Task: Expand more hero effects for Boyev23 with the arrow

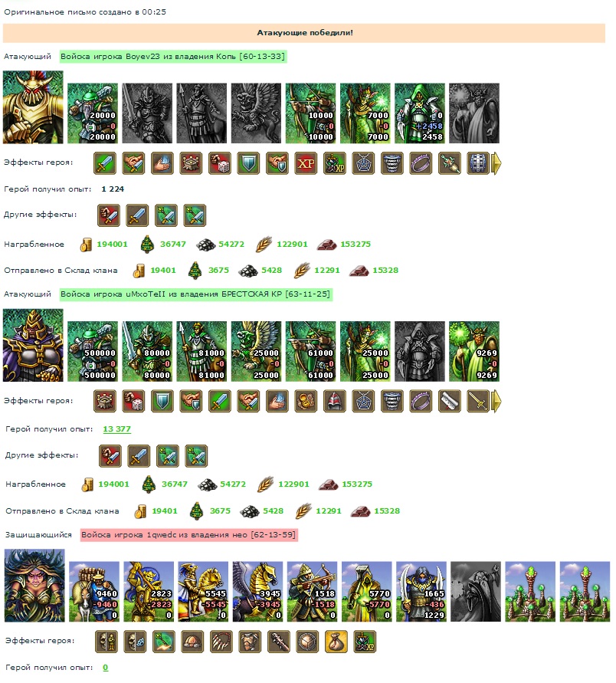Action: pos(496,163)
